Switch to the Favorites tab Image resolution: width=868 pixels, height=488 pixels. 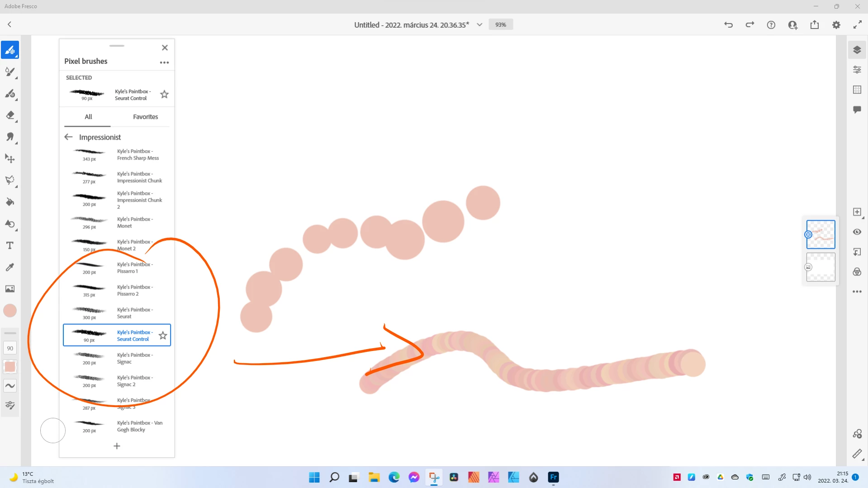pos(145,117)
